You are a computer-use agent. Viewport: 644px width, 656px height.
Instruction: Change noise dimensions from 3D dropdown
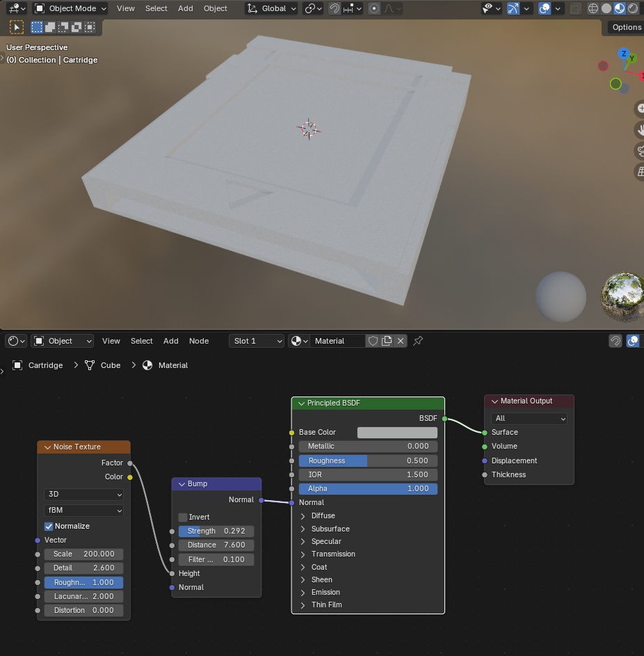pyautogui.click(x=83, y=494)
